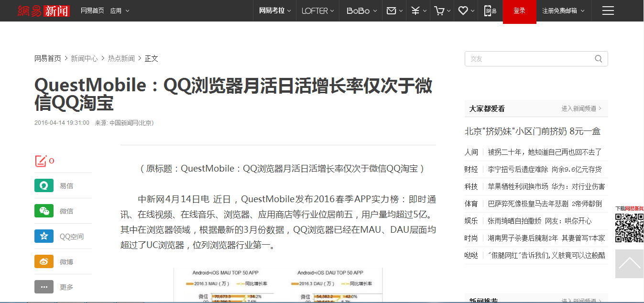The image size is (644, 303).
Task: Open 张雨绮晒自拍撒娇 story
Action: (x=539, y=221)
